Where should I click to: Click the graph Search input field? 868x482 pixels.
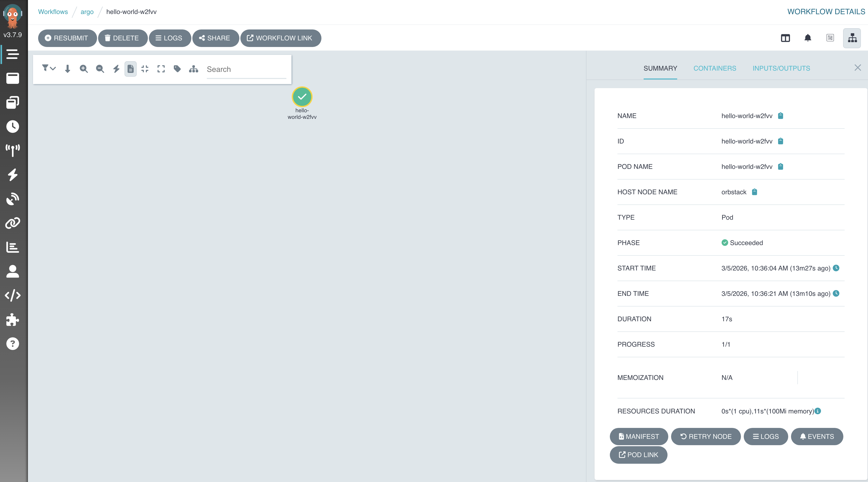click(x=246, y=69)
